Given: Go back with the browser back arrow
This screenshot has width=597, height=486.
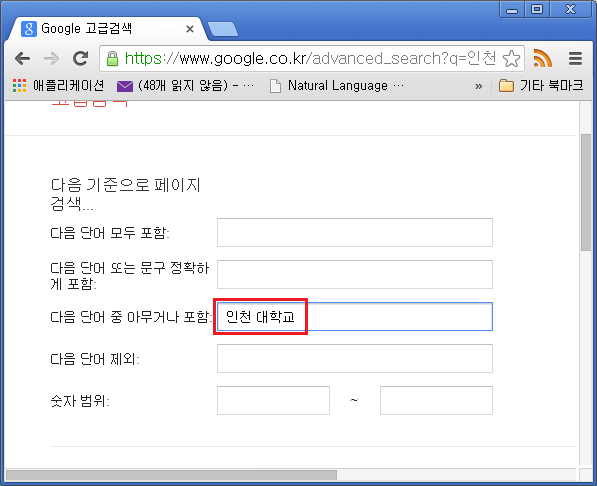Looking at the screenshot, I should (x=22, y=59).
